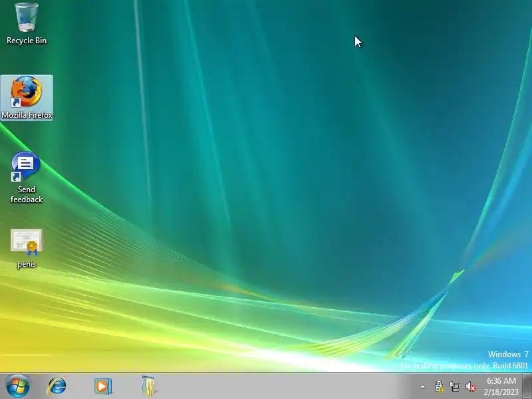Click the 'Mozilla Firefox' label text
The height and width of the screenshot is (399, 532).
27,115
